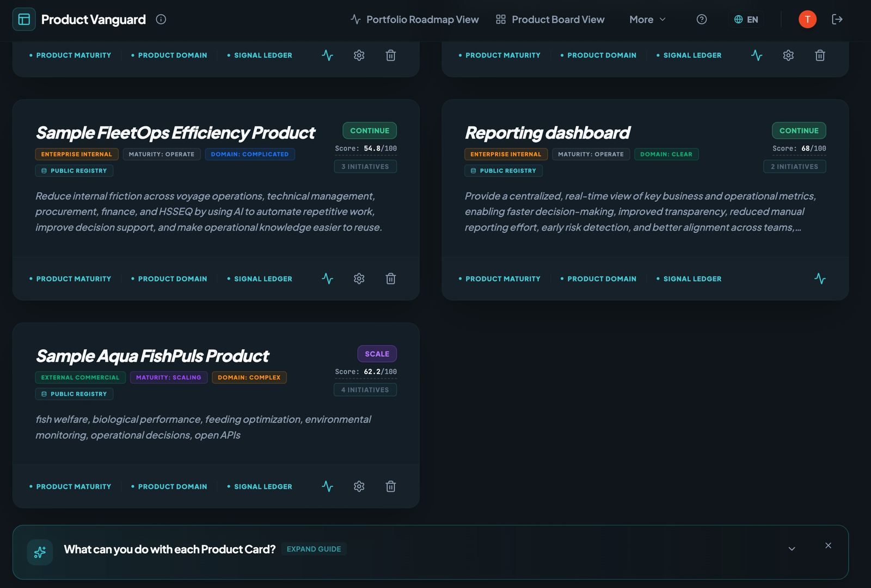Image resolution: width=871 pixels, height=588 pixels.
Task: Open FleetOps activity pulse icon
Action: 327,279
